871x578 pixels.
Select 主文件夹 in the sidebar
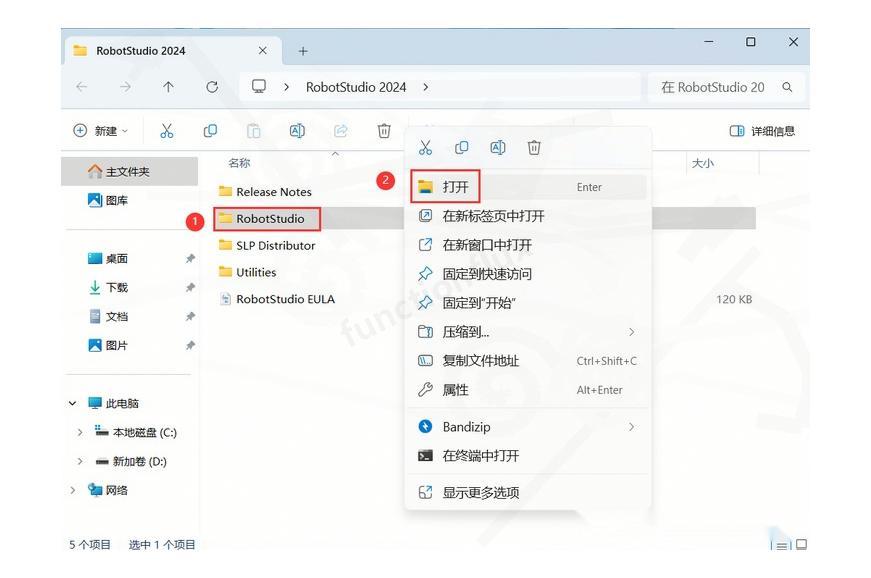tap(129, 172)
